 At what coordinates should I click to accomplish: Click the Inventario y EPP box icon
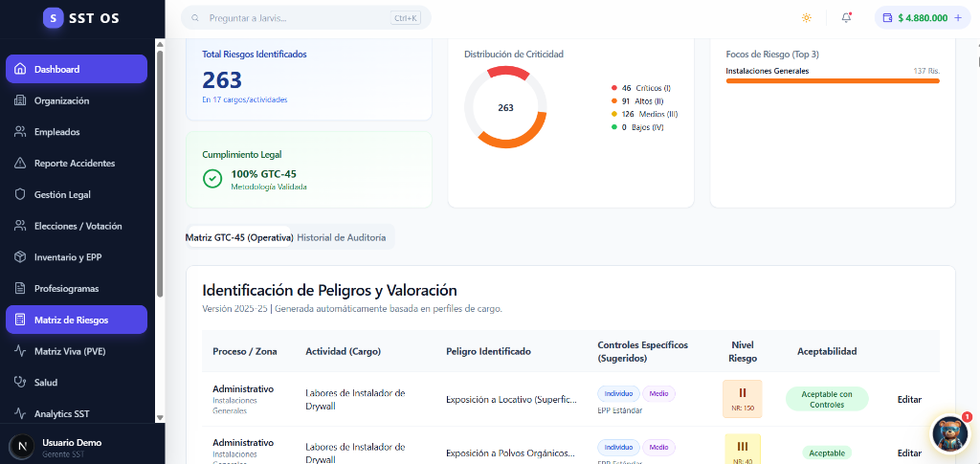20,256
